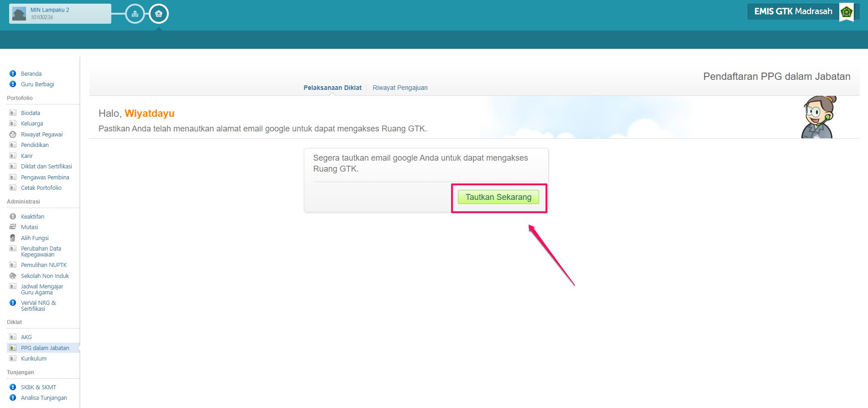This screenshot has width=868, height=408.
Task: Click the Wiyatdayu user name
Action: (150, 113)
